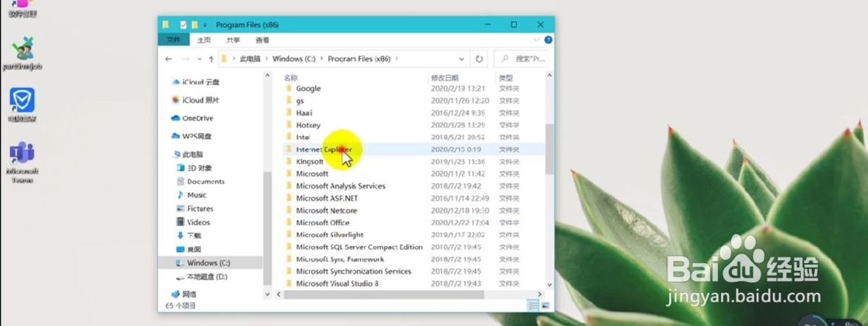Image resolution: width=868 pixels, height=326 pixels.
Task: Select the Hotkey folder icon
Action: (x=289, y=125)
